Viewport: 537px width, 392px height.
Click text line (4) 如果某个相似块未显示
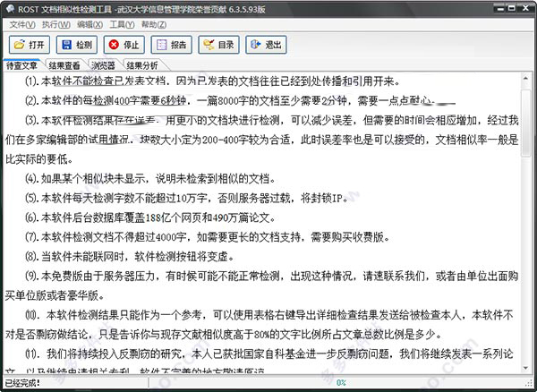[150, 178]
